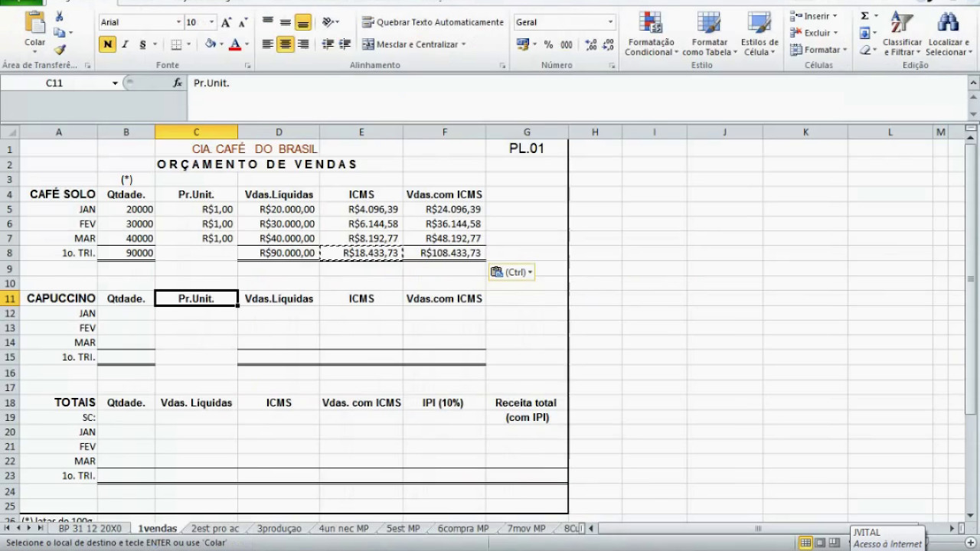Toggle Normal view in status bar
The width and height of the screenshot is (980, 551).
(805, 543)
